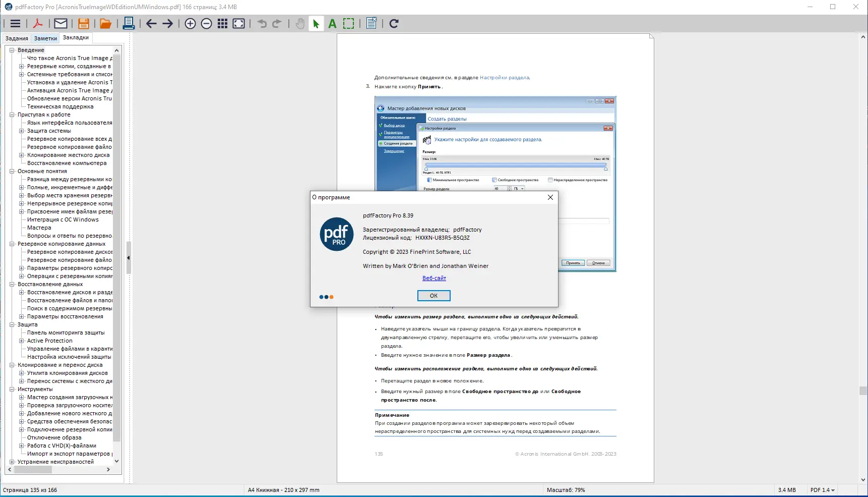Collapse the Введение bookmark node

click(x=12, y=50)
